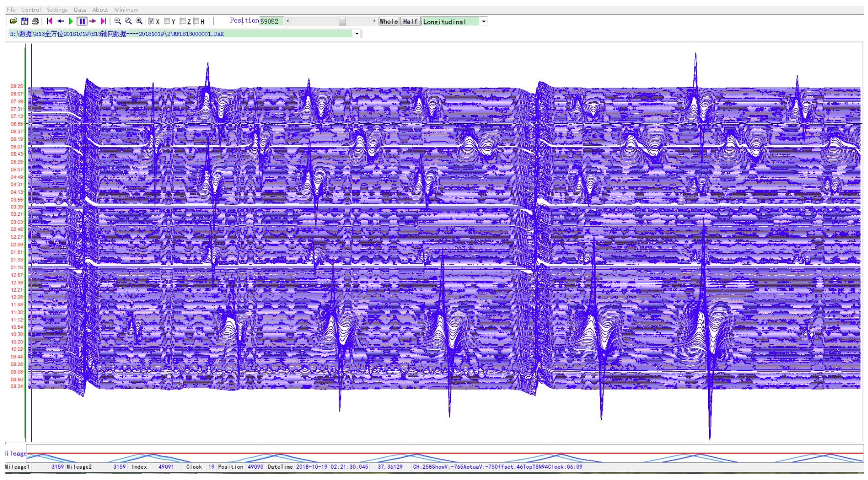Open the Data menu
The image size is (868, 480).
tap(80, 10)
